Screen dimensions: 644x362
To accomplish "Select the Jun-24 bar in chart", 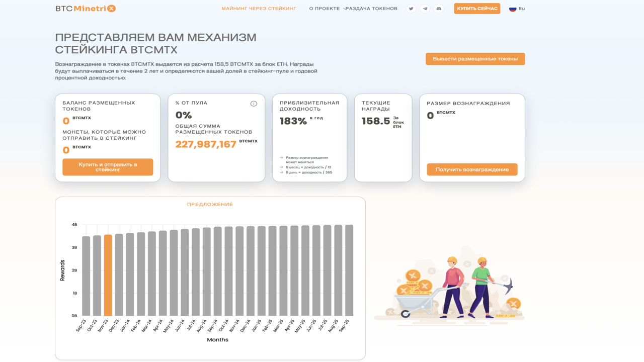I will (x=185, y=273).
